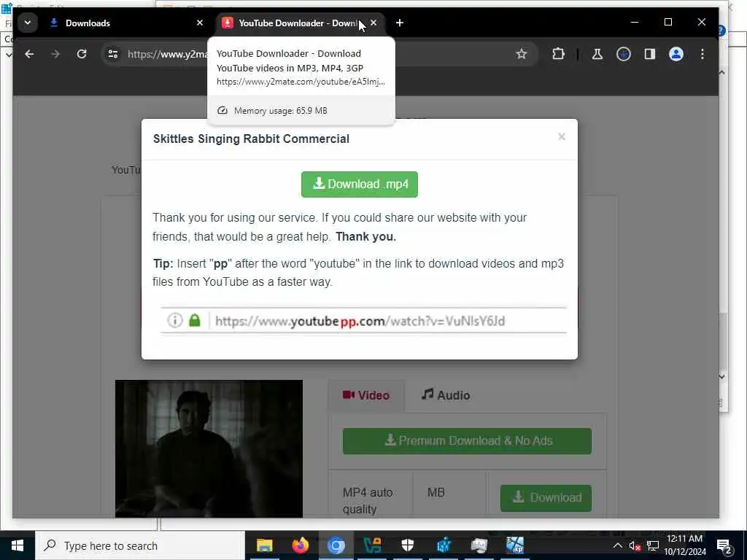747x560 pixels.
Task: Click the y2mate URL in address bar
Action: point(167,54)
